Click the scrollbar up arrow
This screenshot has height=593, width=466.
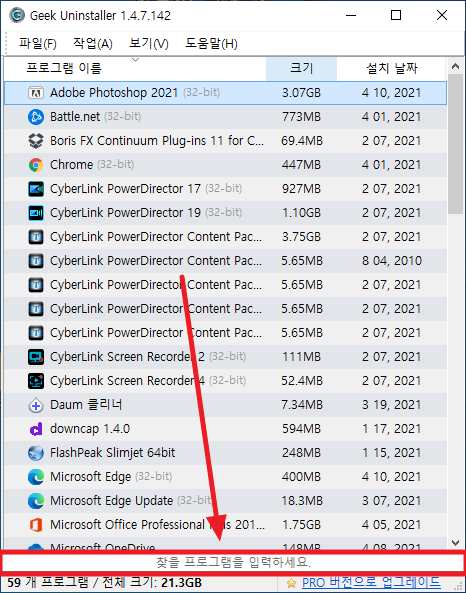click(456, 67)
